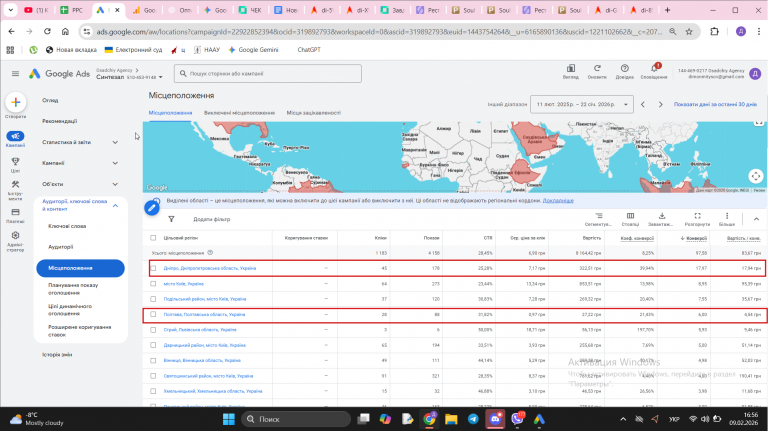Click the Download icon above the table
Screen dimensions: 768x431
[660, 216]
